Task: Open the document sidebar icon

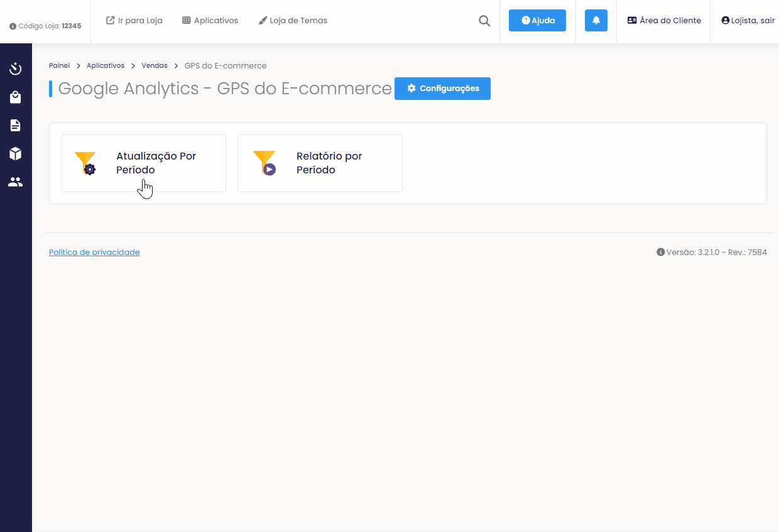Action: [x=16, y=126]
